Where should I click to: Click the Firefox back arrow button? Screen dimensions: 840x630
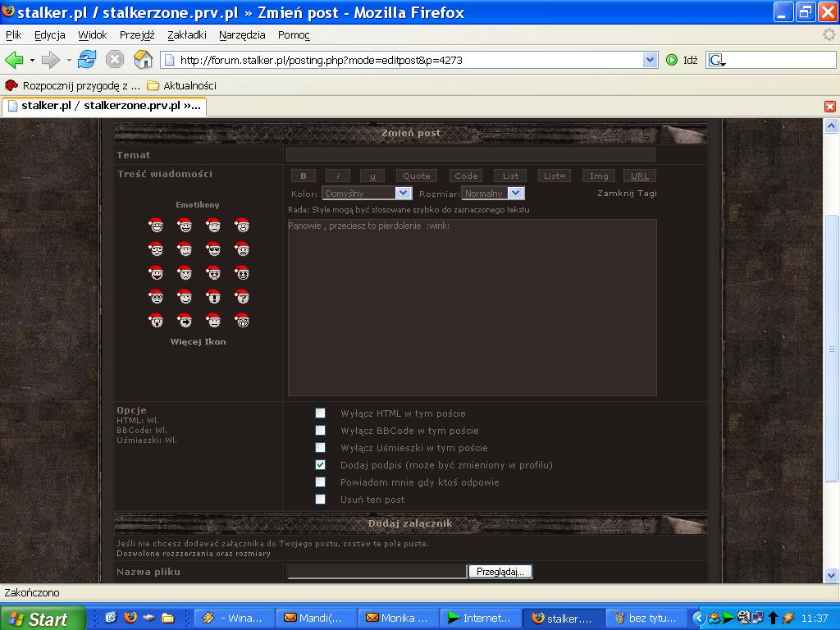point(14,60)
